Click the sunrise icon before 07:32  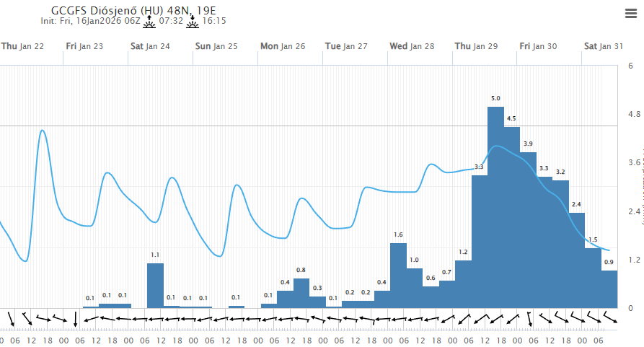pyautogui.click(x=149, y=22)
